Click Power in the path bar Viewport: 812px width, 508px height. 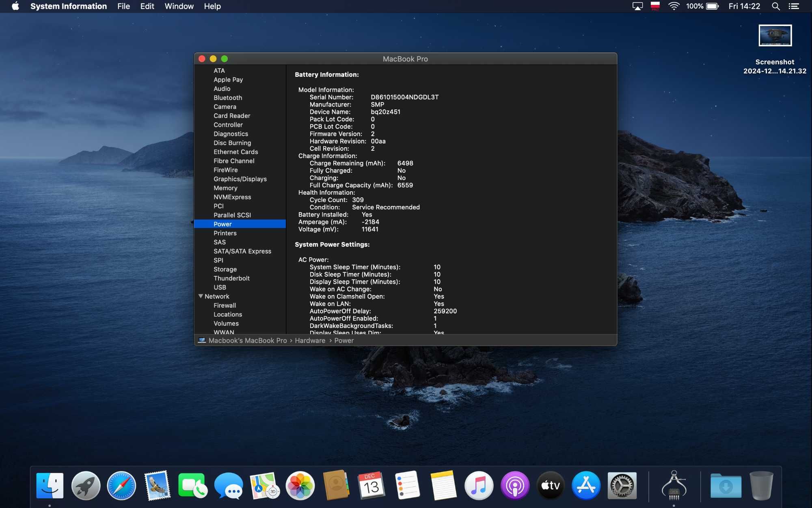344,341
